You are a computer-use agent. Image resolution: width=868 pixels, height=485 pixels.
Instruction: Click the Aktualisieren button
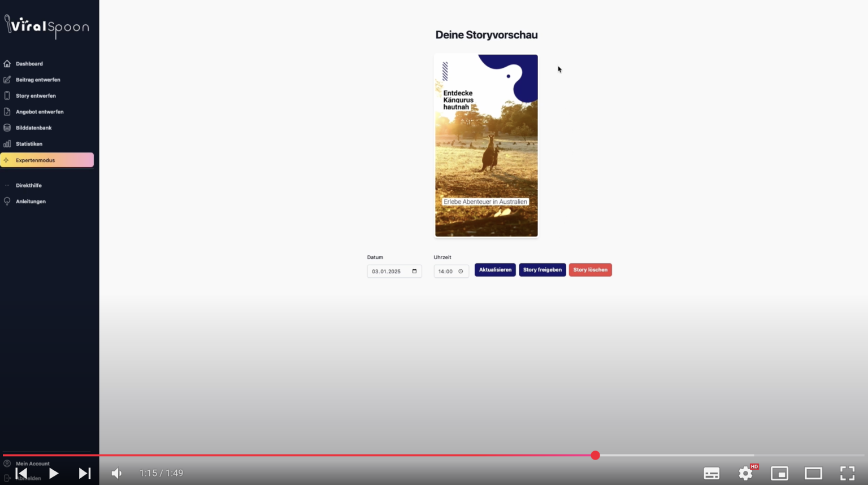click(x=495, y=270)
